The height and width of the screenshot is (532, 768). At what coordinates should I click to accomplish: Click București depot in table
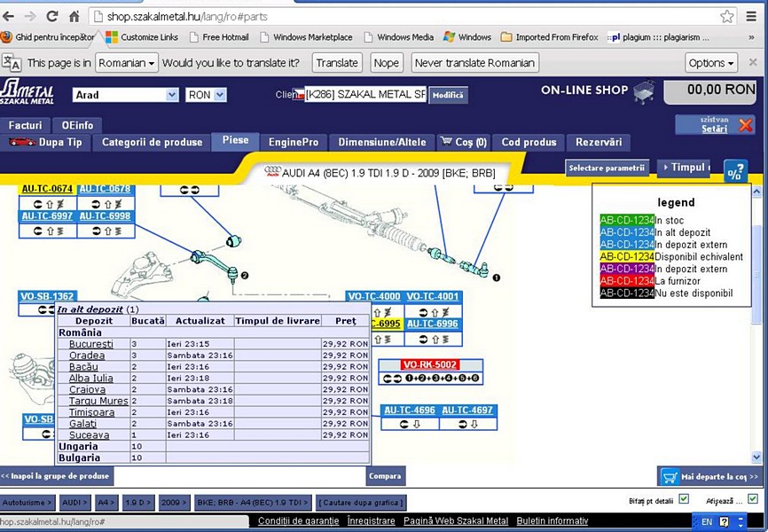[91, 344]
